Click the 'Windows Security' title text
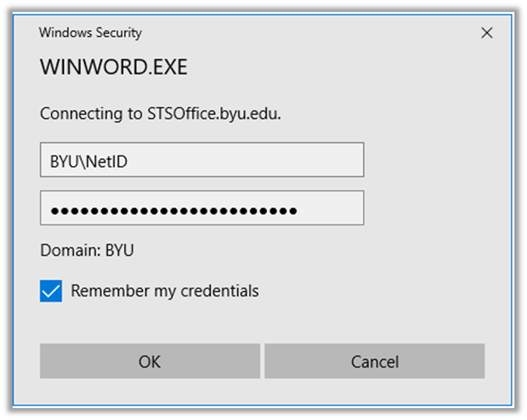Viewport: 527px width, 420px height. point(90,33)
